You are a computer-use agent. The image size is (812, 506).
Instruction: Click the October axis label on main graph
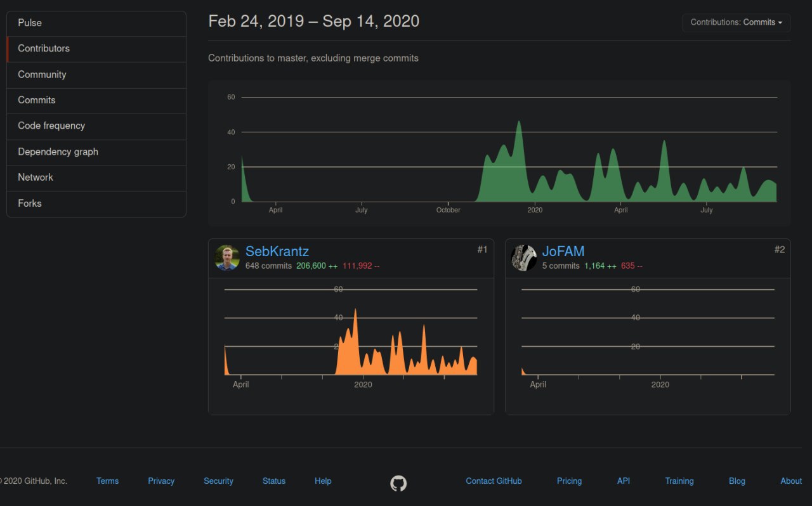[x=449, y=210]
